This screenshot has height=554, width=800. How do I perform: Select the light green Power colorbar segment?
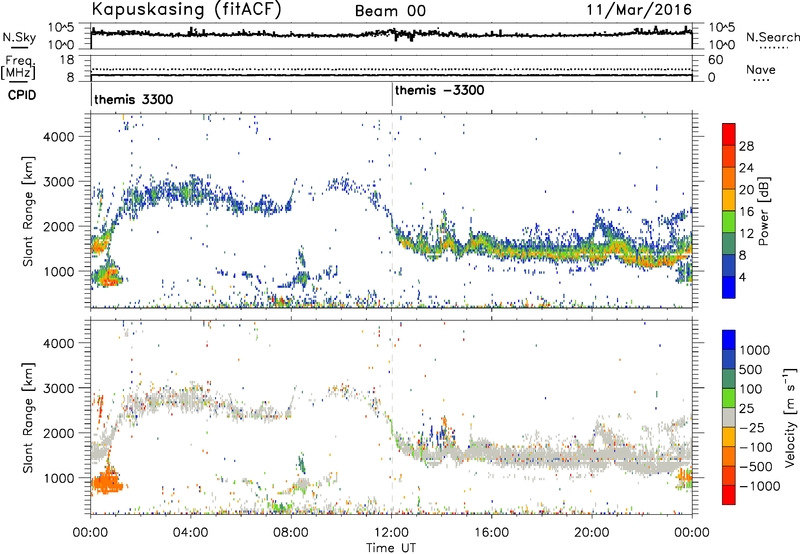pyautogui.click(x=729, y=222)
